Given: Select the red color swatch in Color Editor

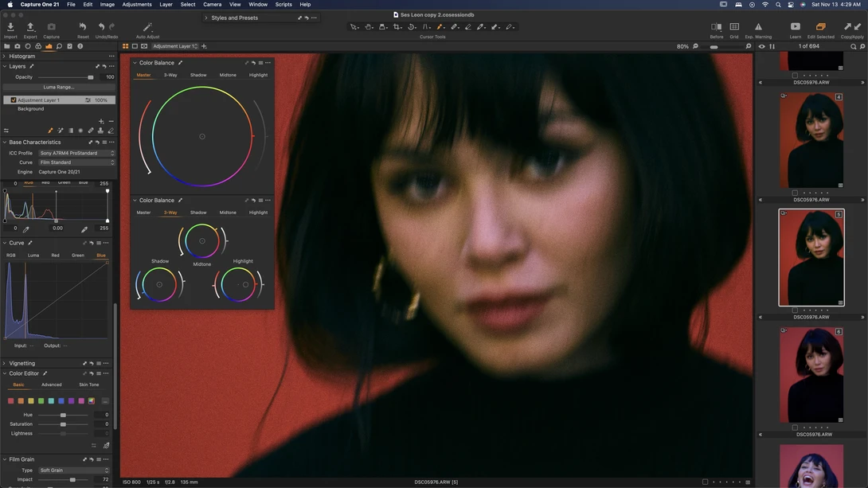Looking at the screenshot, I should point(10,401).
